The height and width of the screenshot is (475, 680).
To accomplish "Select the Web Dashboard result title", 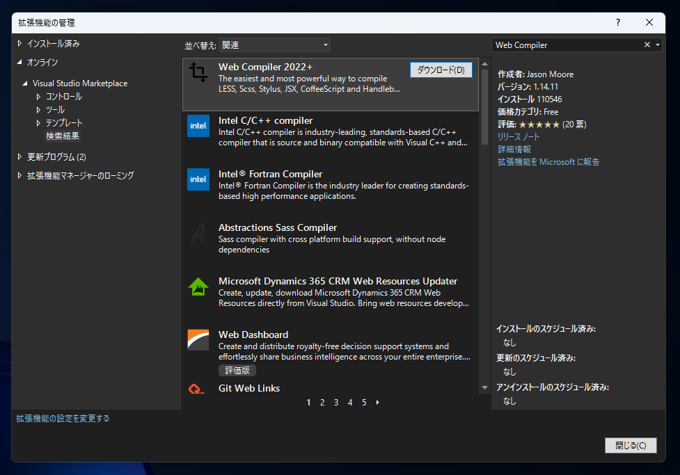I will click(x=253, y=335).
